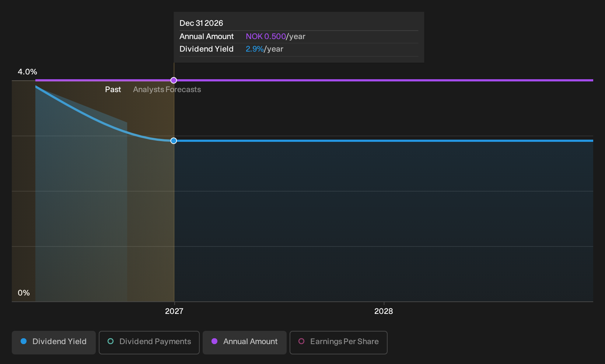Click the 0% axis label
605x364 pixels.
tap(24, 293)
